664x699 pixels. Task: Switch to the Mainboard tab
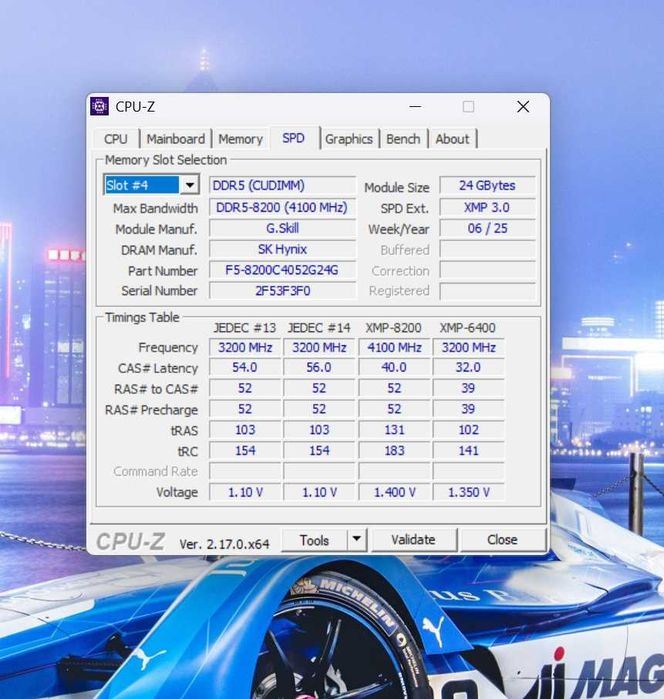(x=176, y=139)
